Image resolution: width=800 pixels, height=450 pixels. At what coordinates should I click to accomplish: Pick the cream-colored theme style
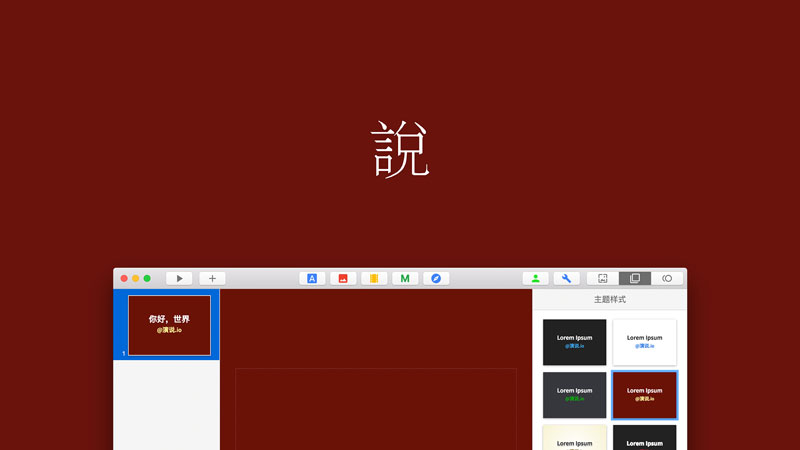(574, 438)
